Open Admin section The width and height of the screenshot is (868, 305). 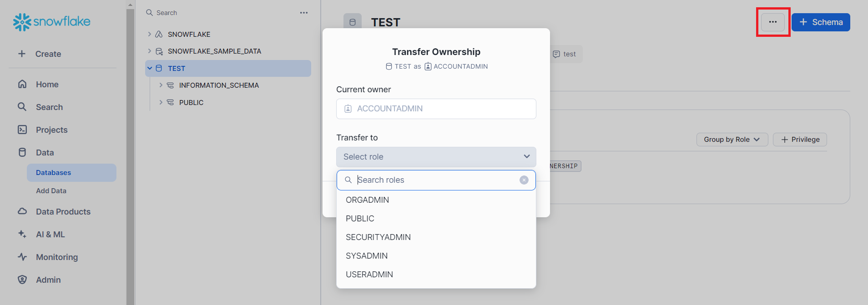click(48, 280)
